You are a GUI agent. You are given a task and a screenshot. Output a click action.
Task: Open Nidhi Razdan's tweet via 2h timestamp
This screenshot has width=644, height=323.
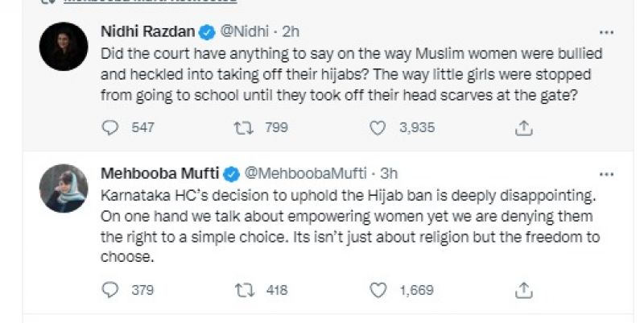point(291,32)
